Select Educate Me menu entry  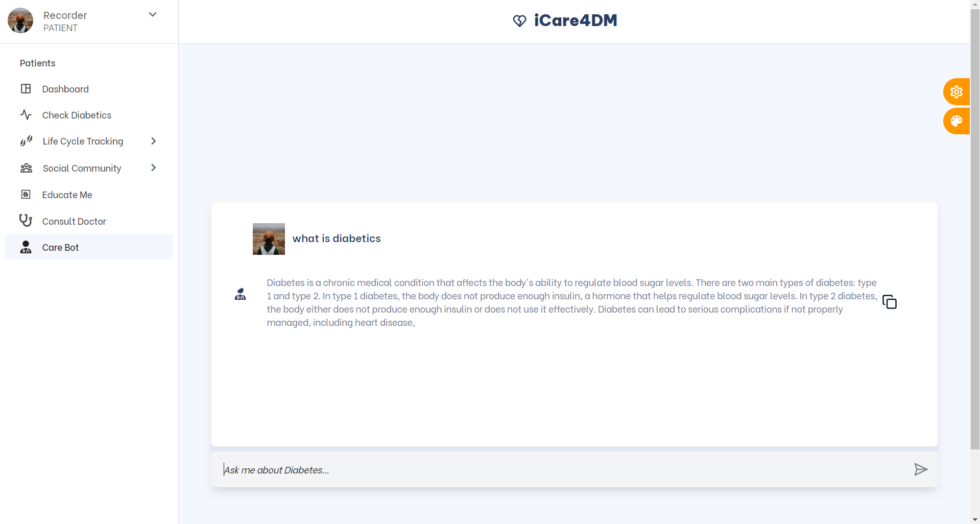point(67,194)
